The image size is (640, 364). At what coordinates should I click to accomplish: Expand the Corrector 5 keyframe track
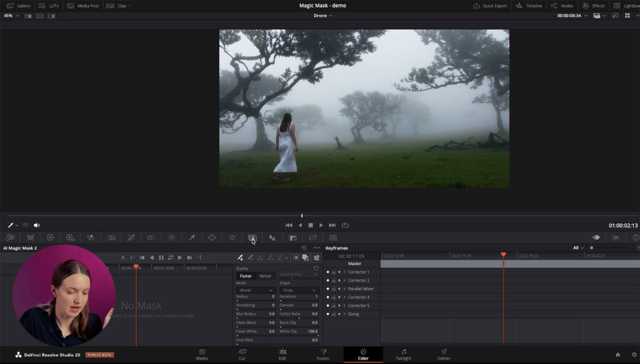pos(344,305)
